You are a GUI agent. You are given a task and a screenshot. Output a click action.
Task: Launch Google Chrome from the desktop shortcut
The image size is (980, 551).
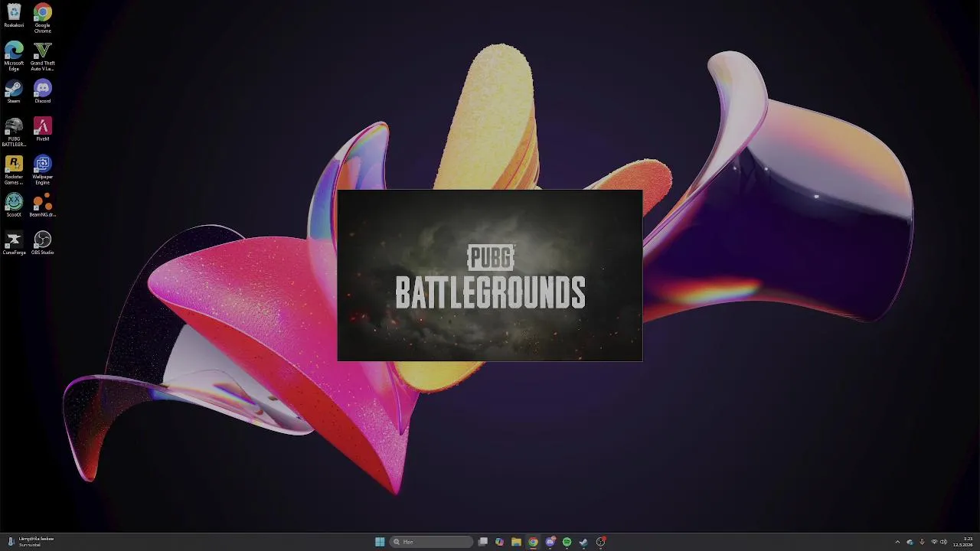coord(43,18)
